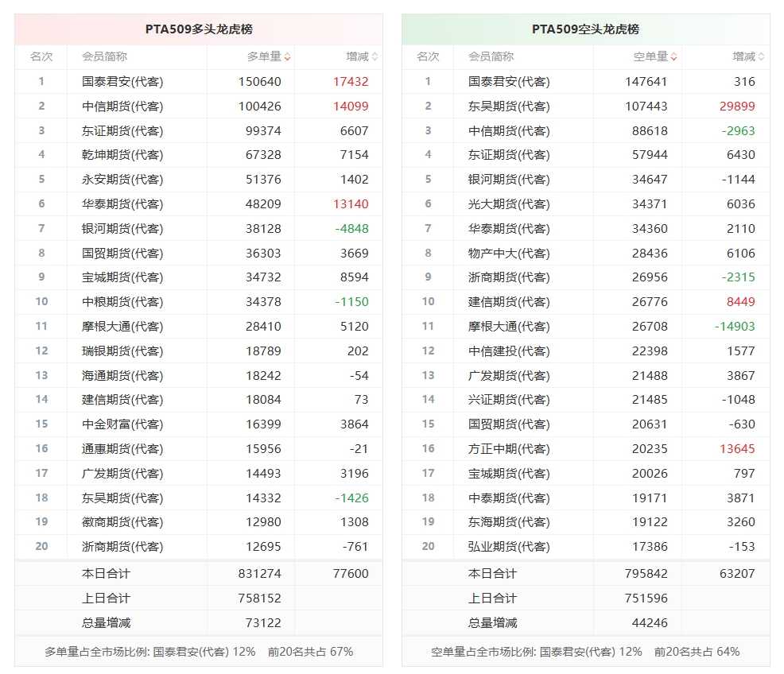Select 乾坤期货(代客) row in long table
The width and height of the screenshot is (784, 674).
[x=199, y=155]
